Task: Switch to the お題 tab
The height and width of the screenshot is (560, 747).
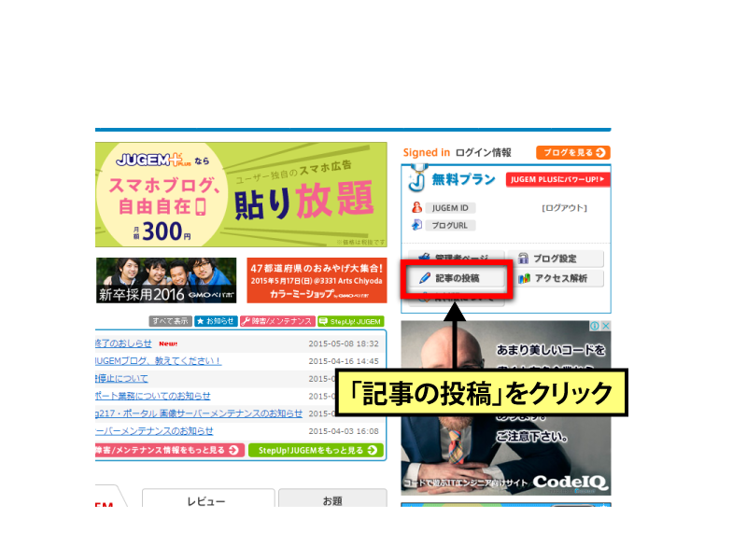Action: 332,498
